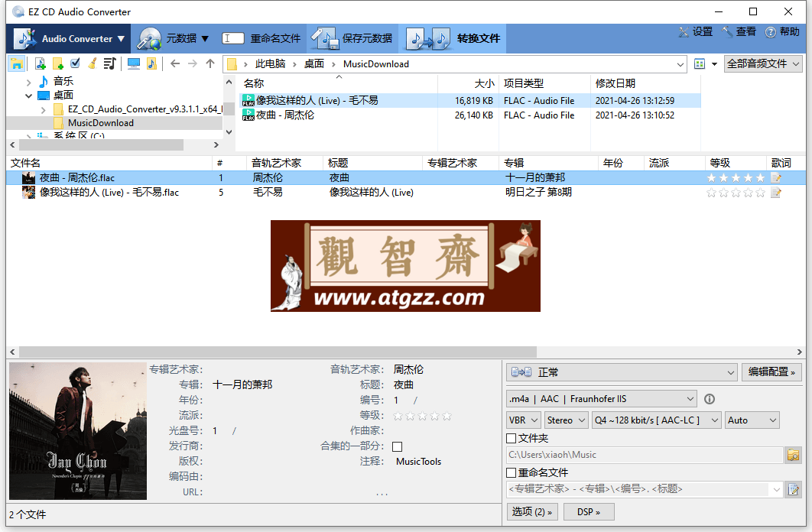
Task: Click the desktop monitor shortcut icon
Action: (x=134, y=63)
